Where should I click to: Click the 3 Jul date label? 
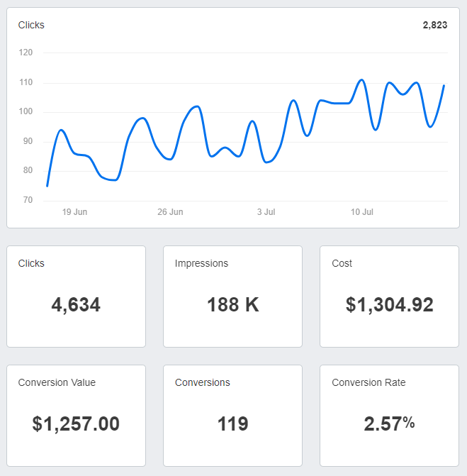266,212
